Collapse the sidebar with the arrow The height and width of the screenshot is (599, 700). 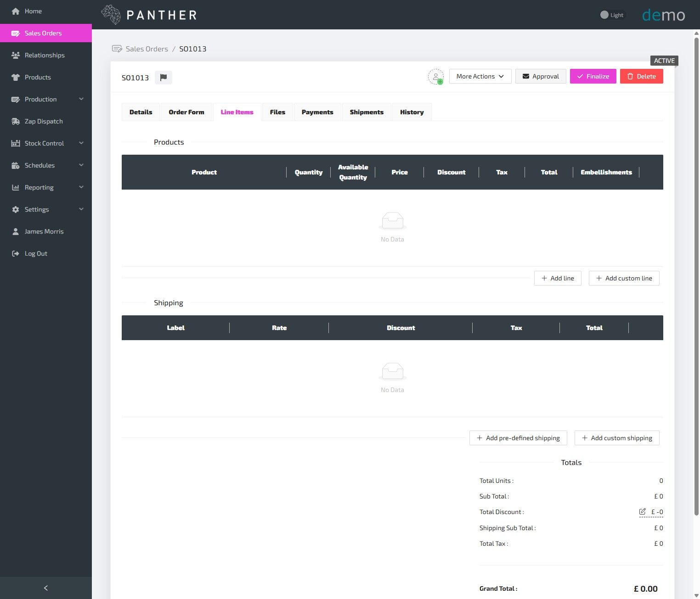pyautogui.click(x=46, y=588)
